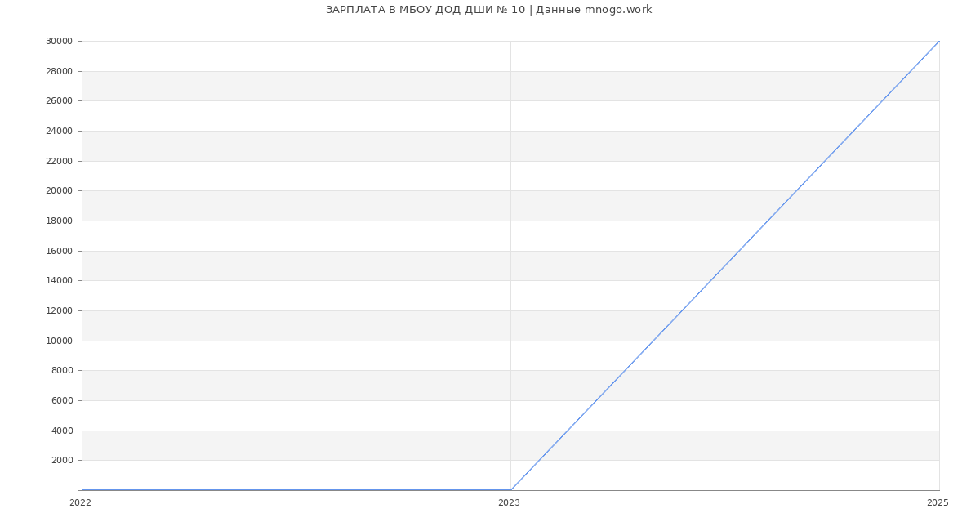
Task: Click the rising blue salary line
Action: click(x=725, y=265)
